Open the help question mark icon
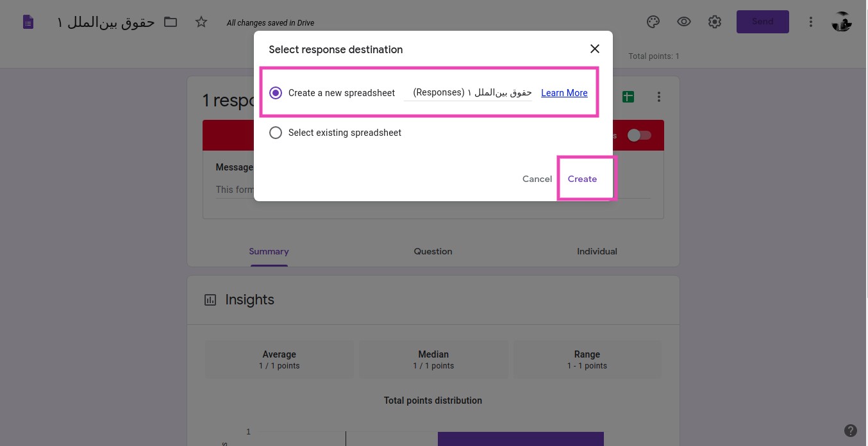 pyautogui.click(x=851, y=431)
